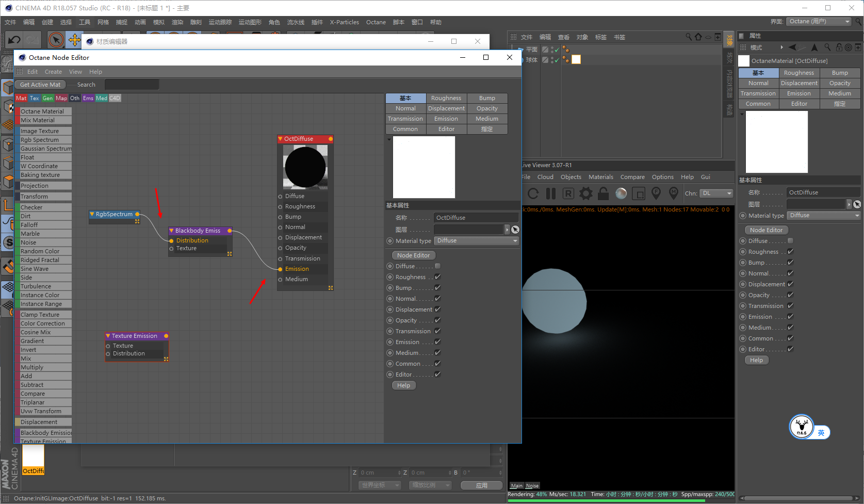864x504 pixels.
Task: Switch to Emission tab in node editor panel
Action: pyautogui.click(x=446, y=119)
